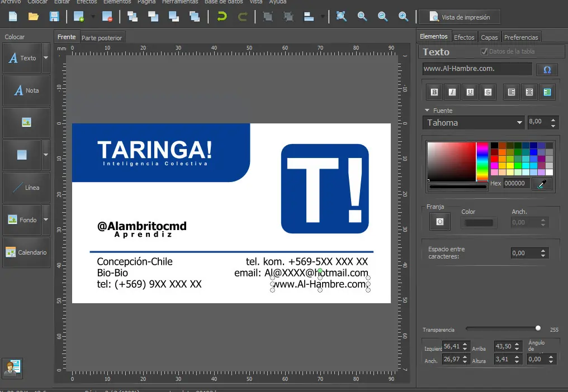The image size is (568, 392).
Task: Insert a special character with the Omega icon
Action: (x=547, y=69)
